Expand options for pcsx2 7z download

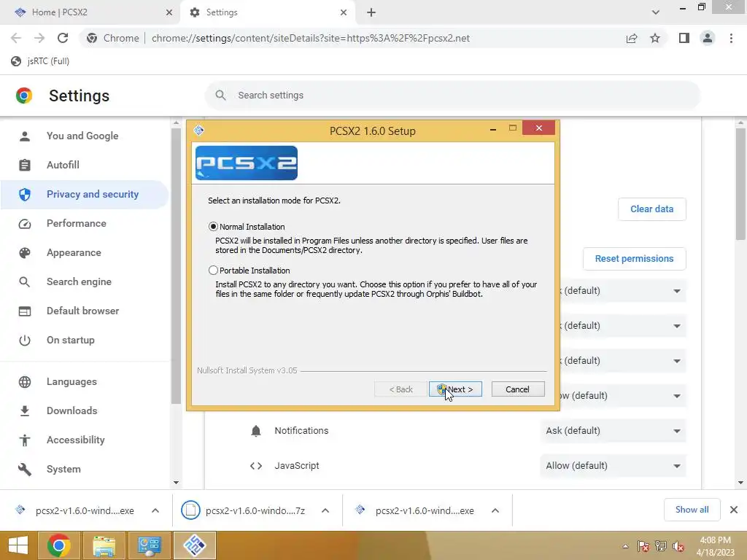tap(325, 510)
